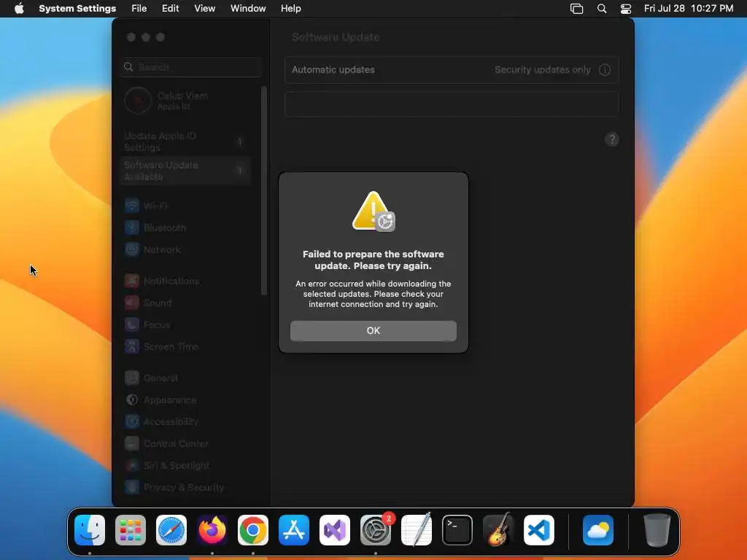This screenshot has height=560, width=747.
Task: Open the System Settings menu
Action: pyautogui.click(x=77, y=9)
